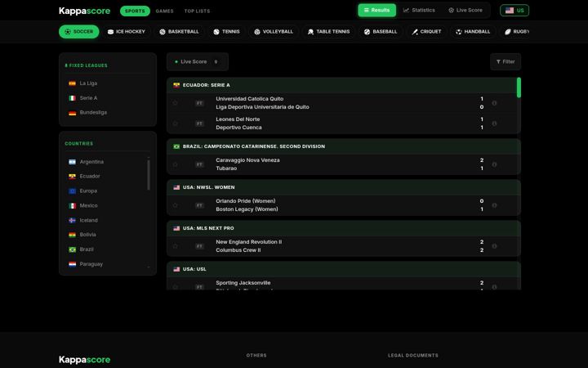The height and width of the screenshot is (368, 588).
Task: Open info for Universidad Catolica Quito match
Action: pyautogui.click(x=494, y=103)
